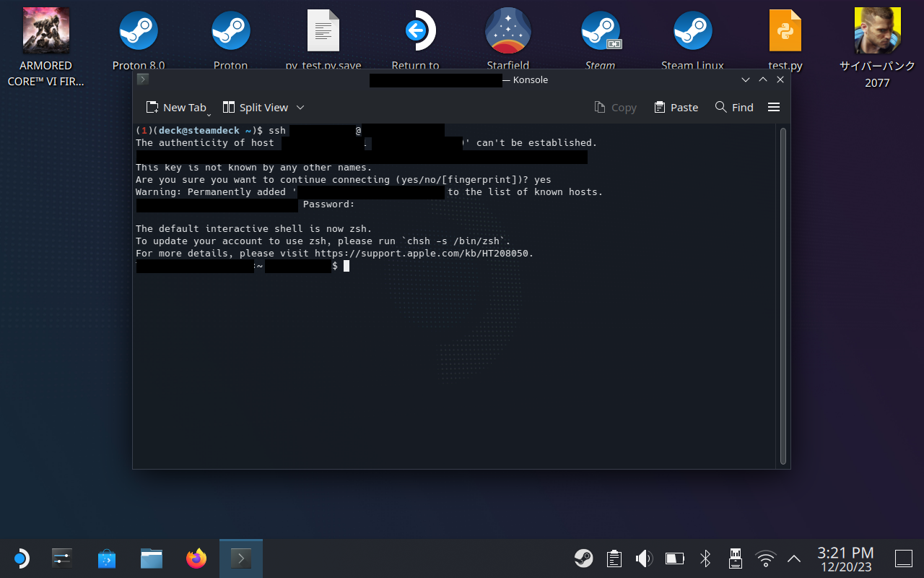Image resolution: width=924 pixels, height=578 pixels.
Task: Open the Klipper clipboard tray icon
Action: [x=614, y=558]
